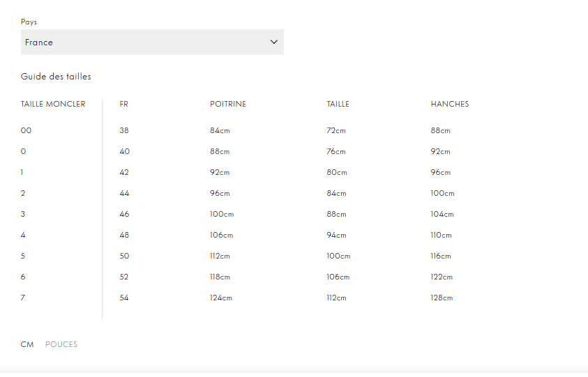Select FR size 38 cell

point(124,130)
